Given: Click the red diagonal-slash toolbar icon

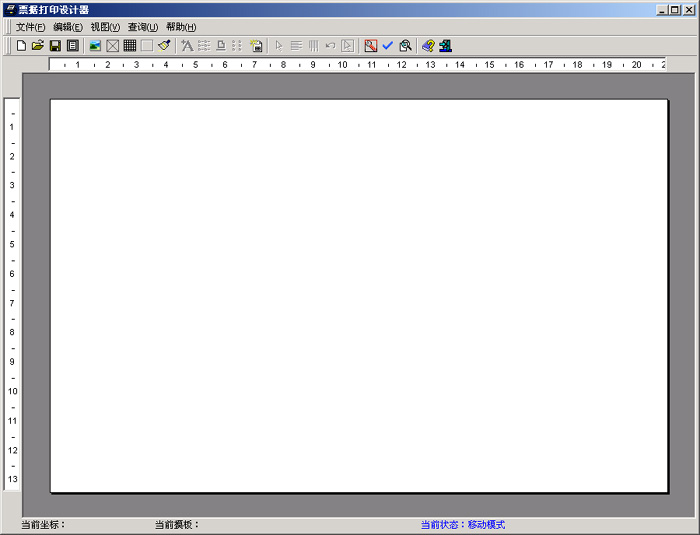Looking at the screenshot, I should [371, 46].
